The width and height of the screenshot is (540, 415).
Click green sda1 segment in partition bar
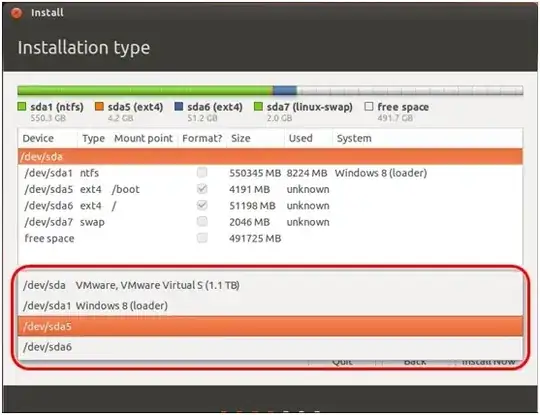[145, 91]
